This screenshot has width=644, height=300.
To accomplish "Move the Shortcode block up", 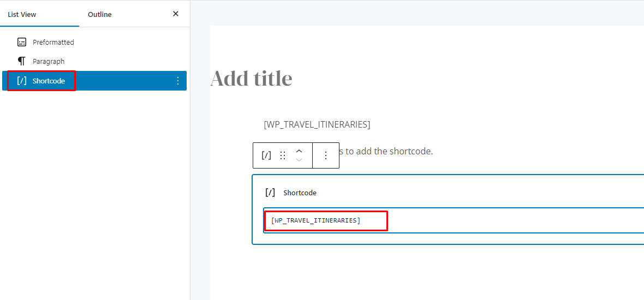I will [x=299, y=151].
